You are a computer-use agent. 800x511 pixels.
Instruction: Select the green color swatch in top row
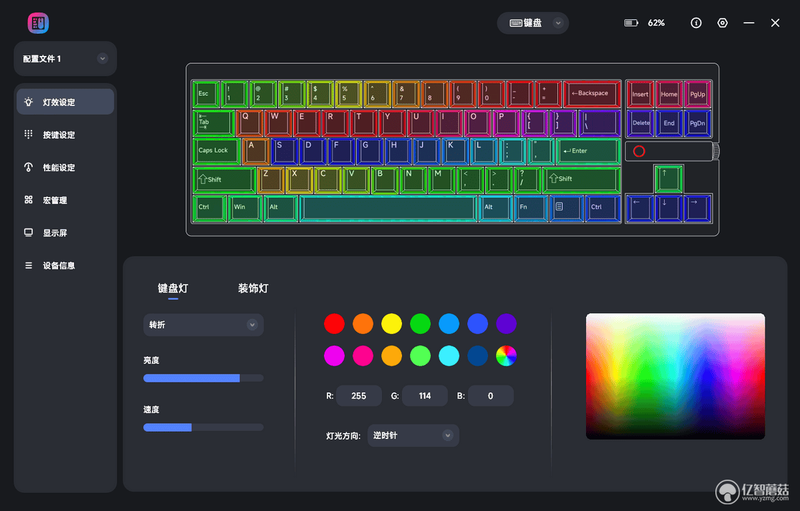[x=420, y=324]
